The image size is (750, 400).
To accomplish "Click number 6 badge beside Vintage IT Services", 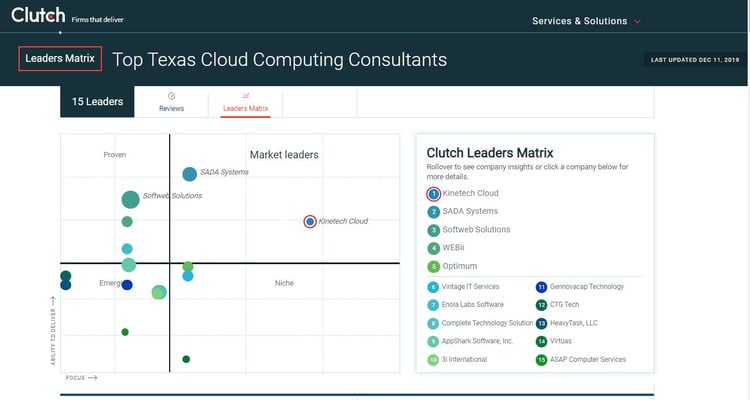I will [433, 287].
